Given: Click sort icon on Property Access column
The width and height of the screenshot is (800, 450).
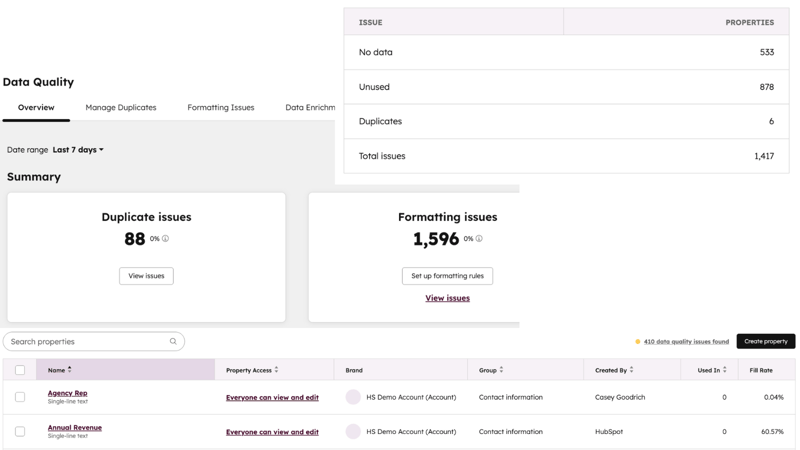Looking at the screenshot, I should (x=277, y=370).
